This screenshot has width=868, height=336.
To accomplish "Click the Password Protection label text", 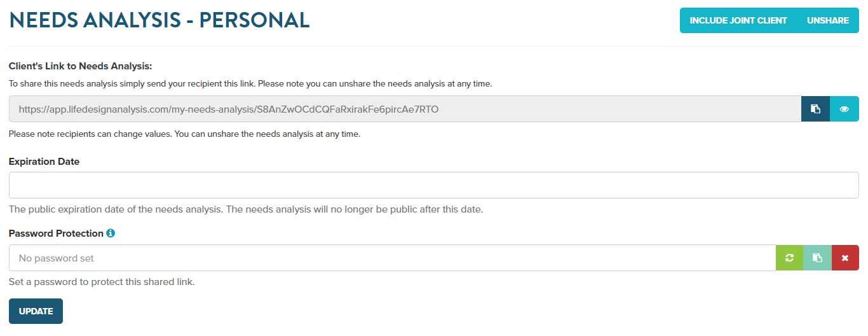I will [x=56, y=234].
